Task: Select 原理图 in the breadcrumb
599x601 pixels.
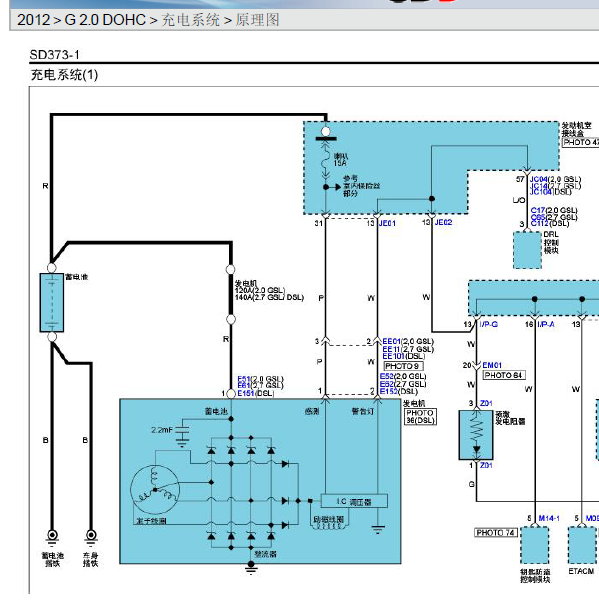Action: coord(257,20)
